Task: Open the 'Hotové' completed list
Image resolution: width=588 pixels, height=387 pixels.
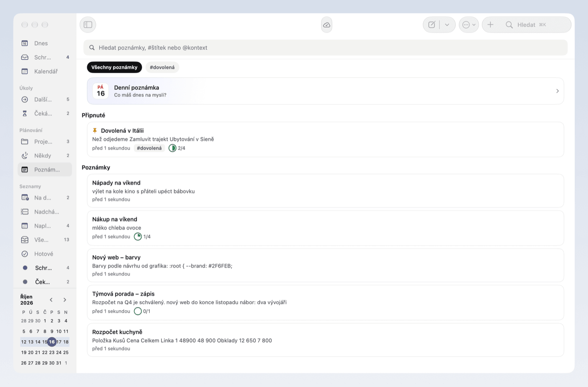Action: [x=45, y=254]
